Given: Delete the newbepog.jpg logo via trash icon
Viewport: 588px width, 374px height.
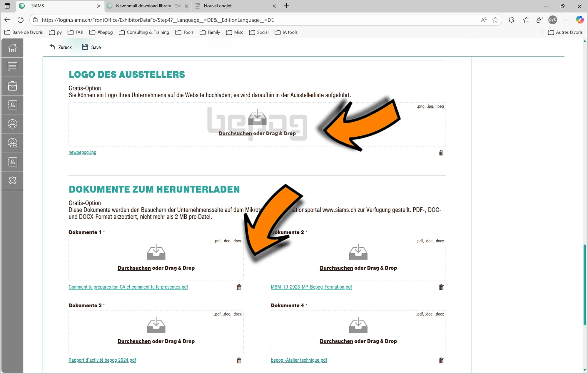Looking at the screenshot, I should tap(441, 152).
